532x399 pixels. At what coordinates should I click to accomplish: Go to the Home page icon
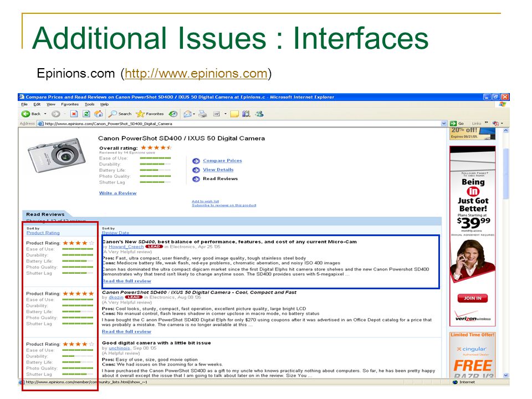tap(99, 114)
